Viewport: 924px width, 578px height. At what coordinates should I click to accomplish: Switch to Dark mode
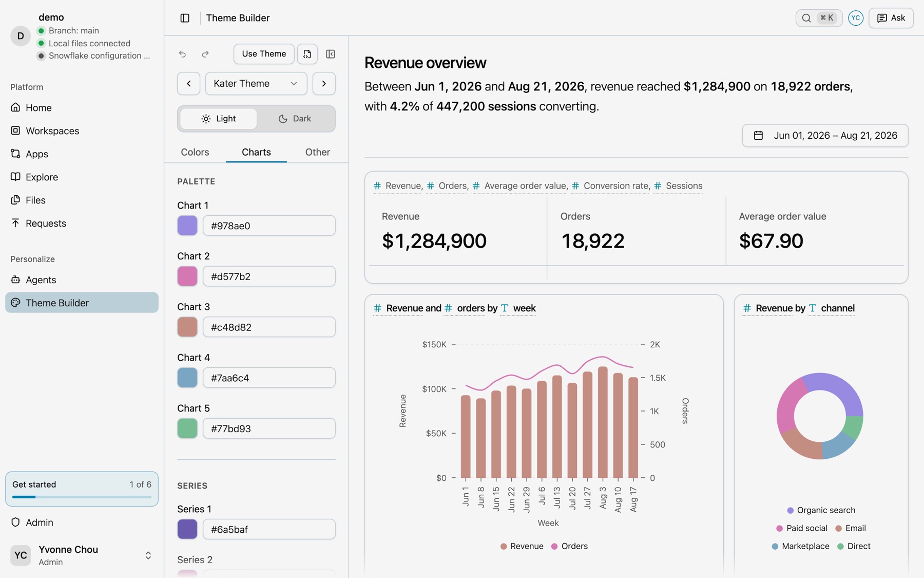pyautogui.click(x=295, y=119)
